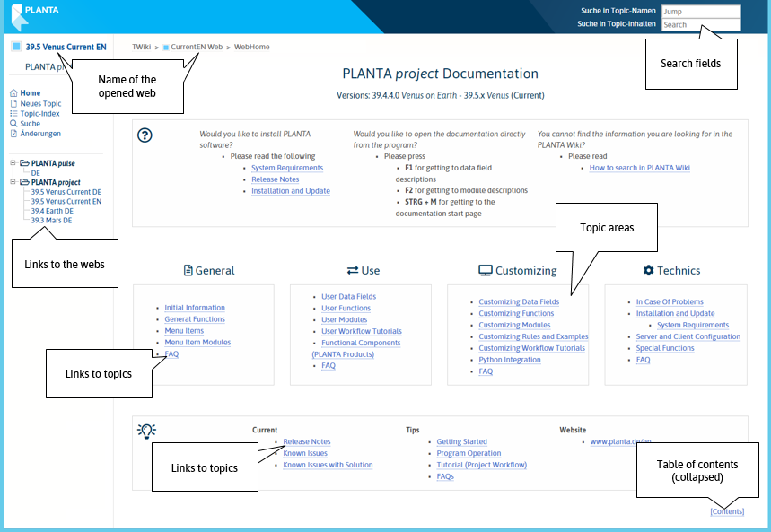This screenshot has height=532, width=771.
Task: Open Server and Client Configuration link
Action: point(688,336)
